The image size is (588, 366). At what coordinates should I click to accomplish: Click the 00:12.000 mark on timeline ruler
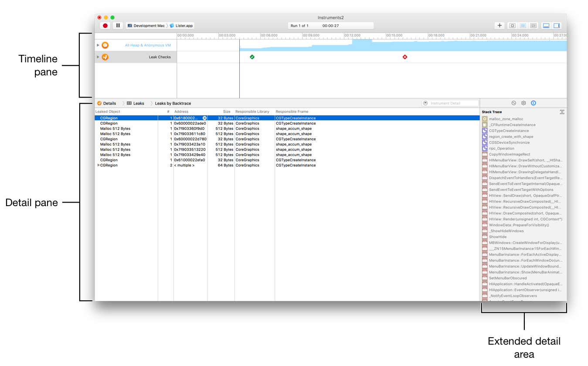coord(352,35)
